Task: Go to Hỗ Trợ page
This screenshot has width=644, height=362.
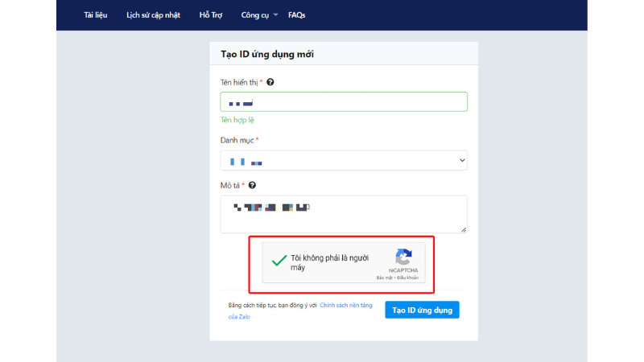Action: tap(211, 15)
